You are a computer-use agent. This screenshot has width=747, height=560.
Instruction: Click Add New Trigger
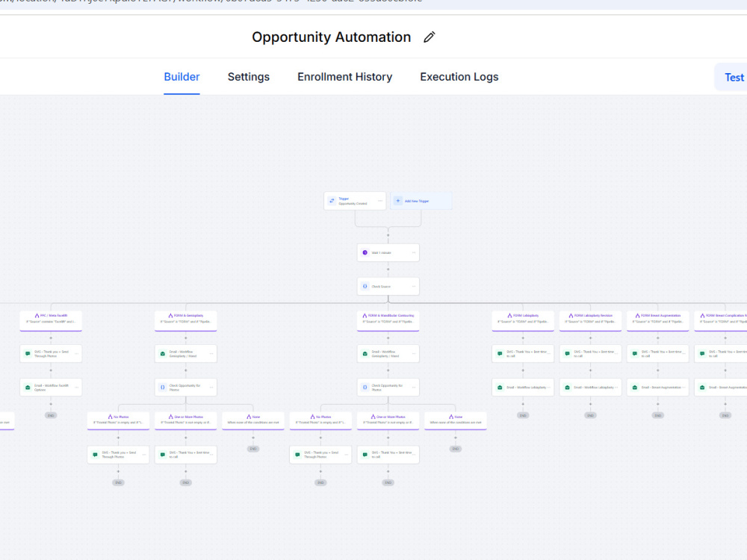(x=421, y=201)
